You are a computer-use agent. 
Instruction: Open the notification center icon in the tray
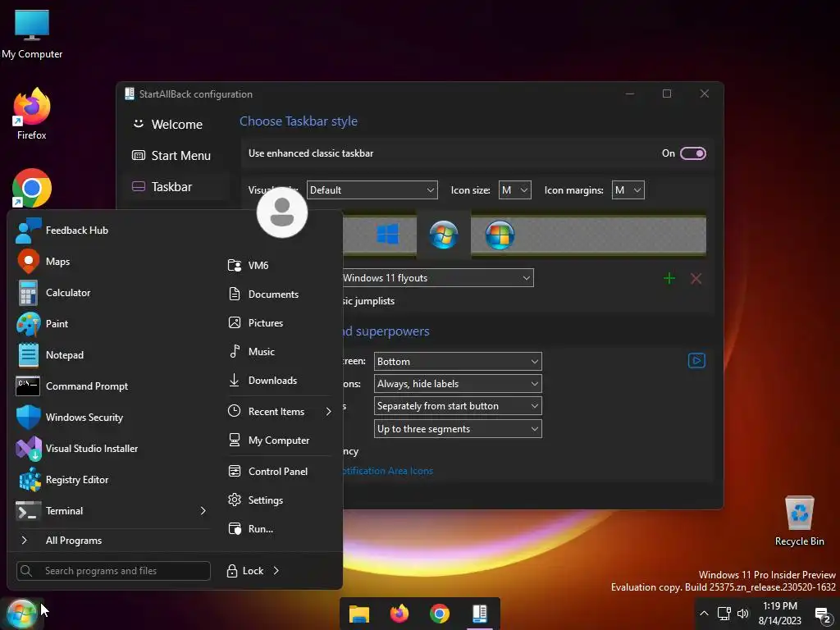(x=822, y=614)
